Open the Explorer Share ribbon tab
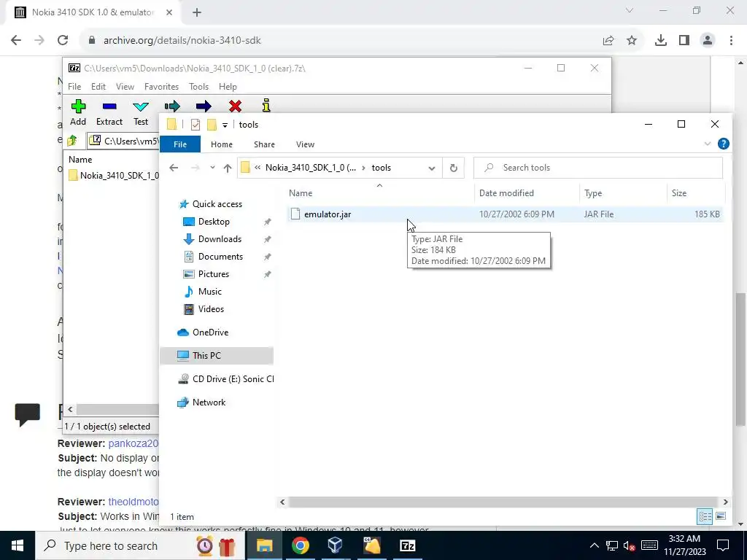The width and height of the screenshot is (747, 560). pos(264,144)
